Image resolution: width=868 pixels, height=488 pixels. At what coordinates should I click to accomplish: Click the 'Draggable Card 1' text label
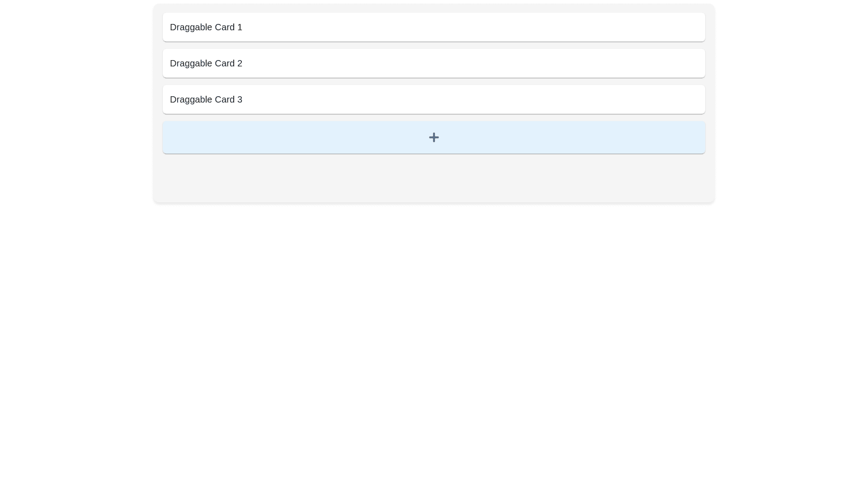pos(206,27)
